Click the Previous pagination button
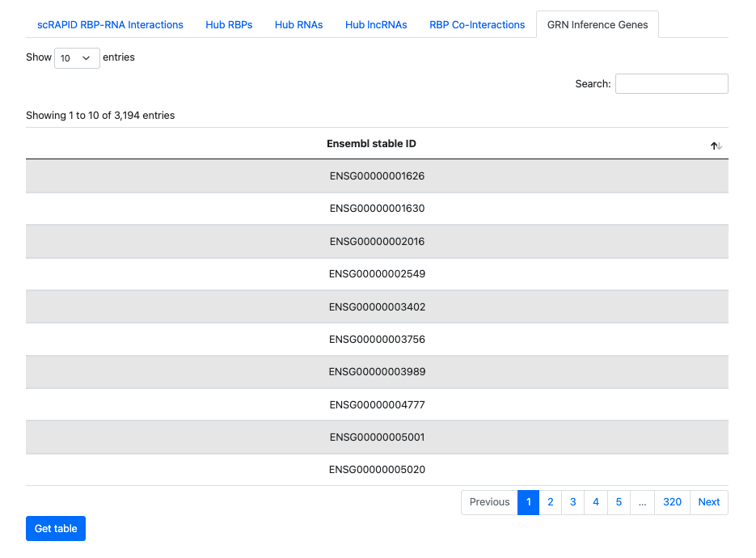Viewport: 756px width, 558px height. click(x=489, y=502)
